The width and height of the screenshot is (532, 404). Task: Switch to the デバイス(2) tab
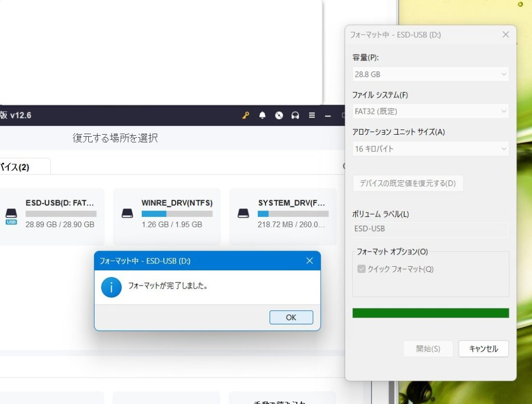point(21,167)
